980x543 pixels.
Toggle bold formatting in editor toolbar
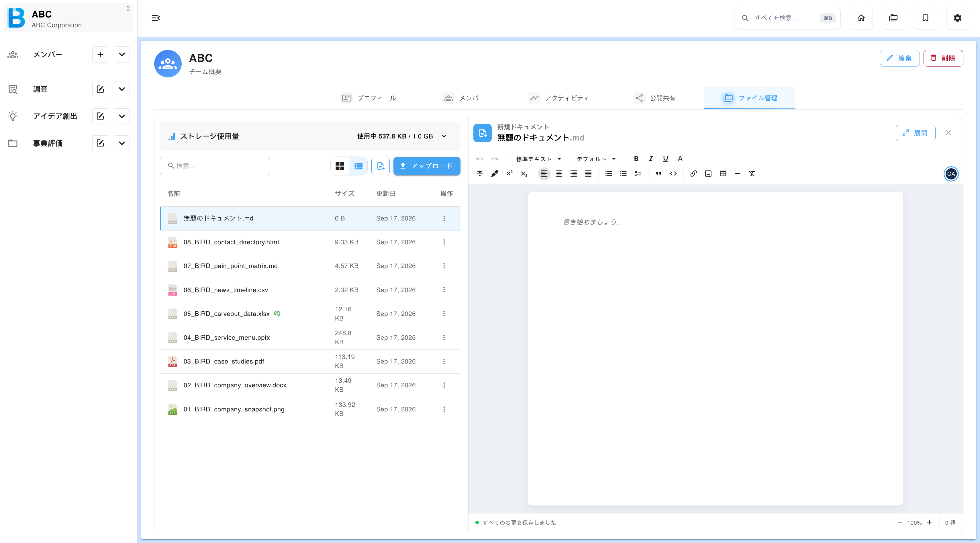[636, 159]
